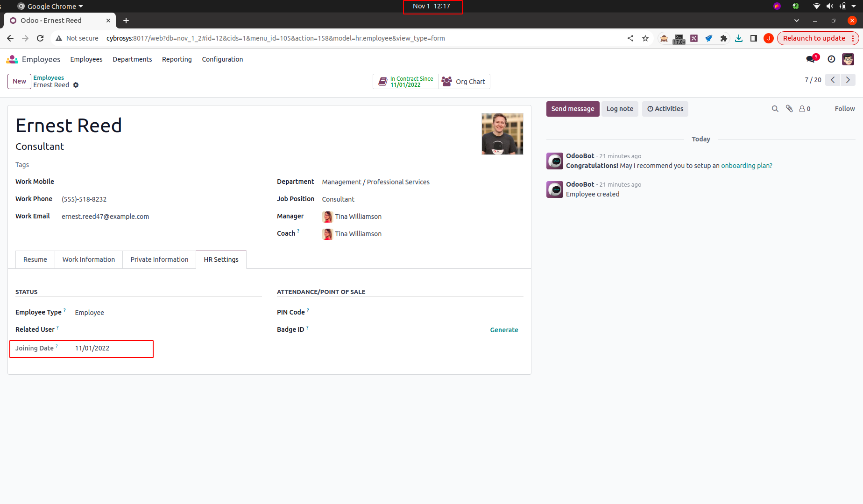Open the user avatar menu in navbar
Image resolution: width=863 pixels, height=504 pixels.
click(x=848, y=59)
